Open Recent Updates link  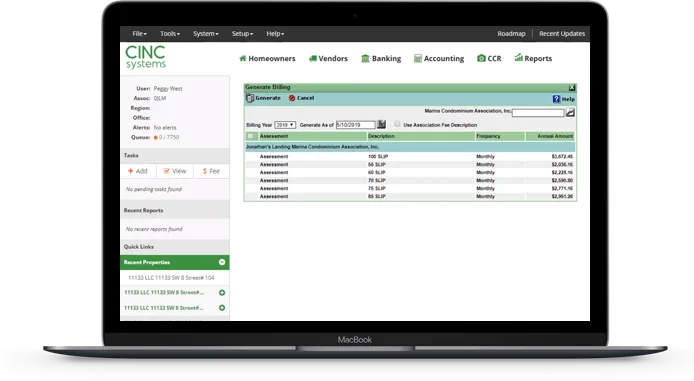pyautogui.click(x=562, y=34)
